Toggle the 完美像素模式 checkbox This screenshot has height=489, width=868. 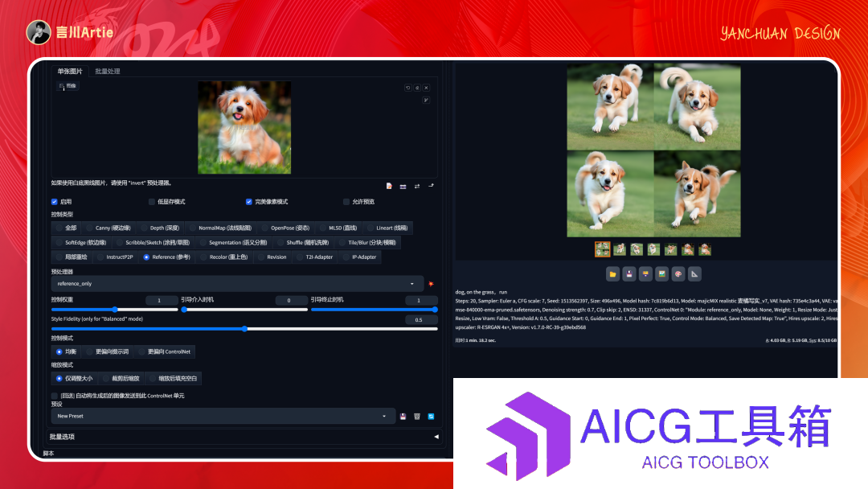point(249,202)
